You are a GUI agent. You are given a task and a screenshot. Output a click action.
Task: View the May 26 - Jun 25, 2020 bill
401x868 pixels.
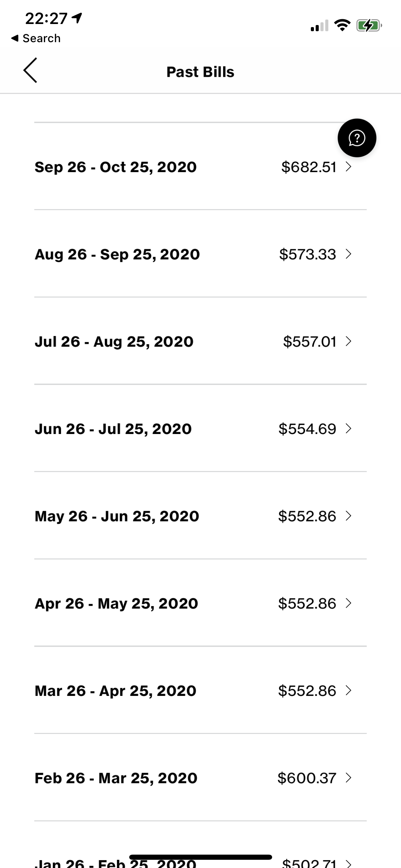[200, 516]
